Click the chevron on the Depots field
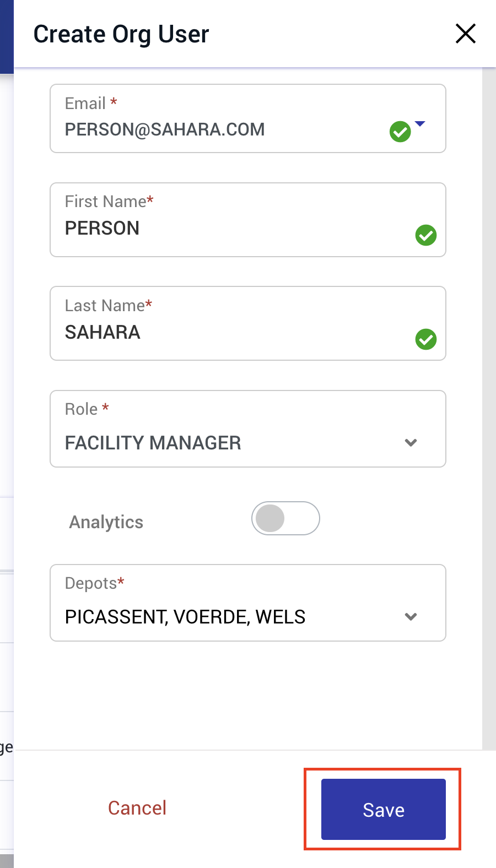 coord(411,617)
